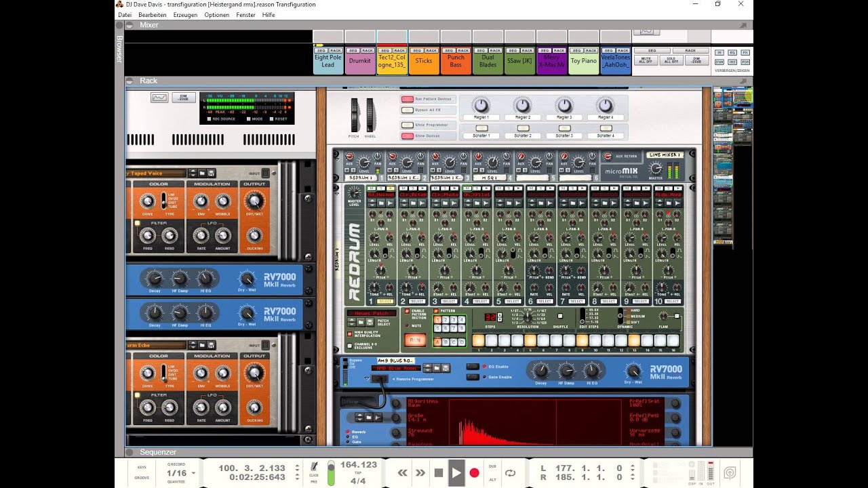Open the Browser side panel

click(119, 49)
